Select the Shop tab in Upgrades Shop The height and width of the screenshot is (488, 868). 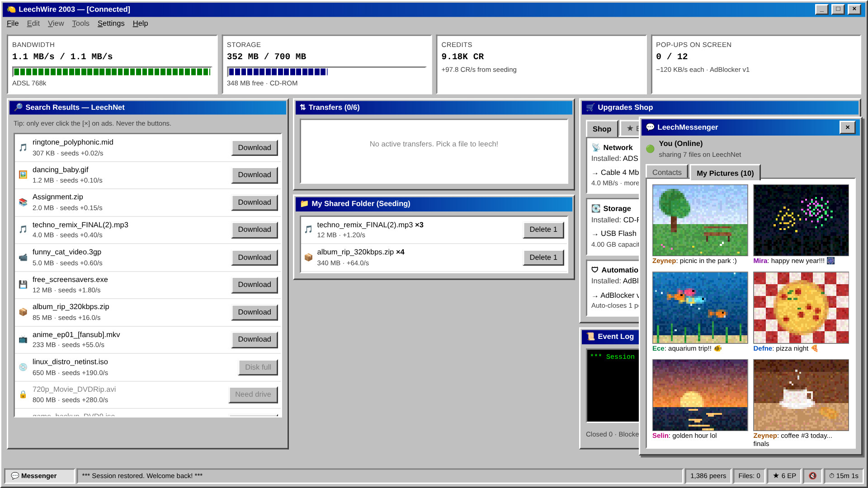pos(602,129)
